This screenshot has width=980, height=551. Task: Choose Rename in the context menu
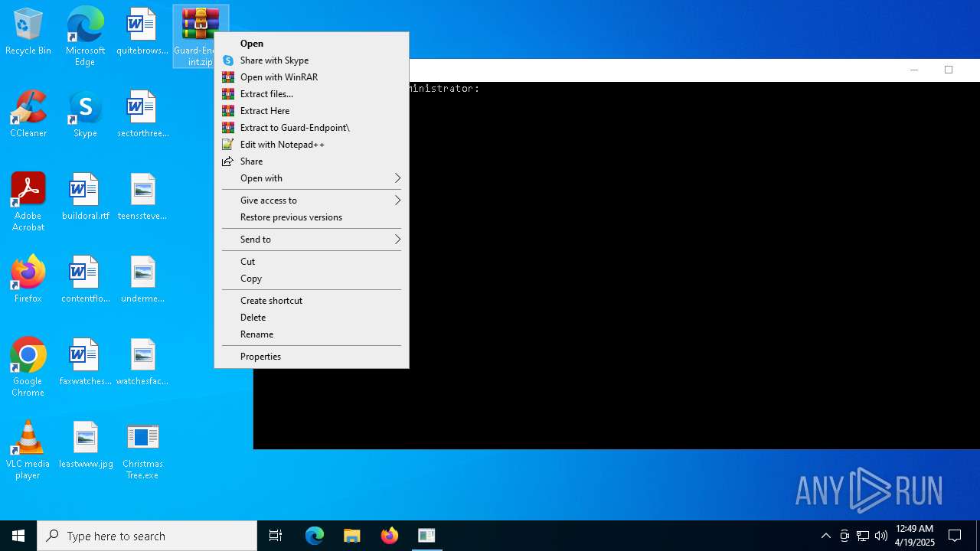coord(312,334)
